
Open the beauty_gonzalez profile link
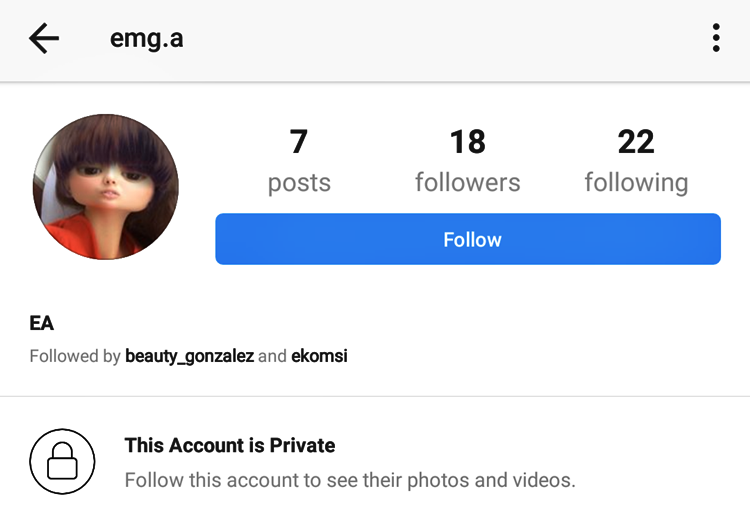pos(189,356)
